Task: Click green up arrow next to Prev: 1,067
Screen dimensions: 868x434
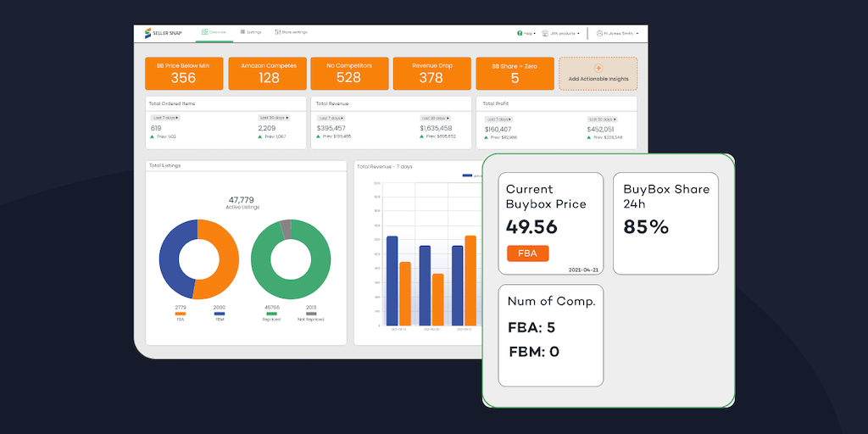Action: pyautogui.click(x=260, y=136)
